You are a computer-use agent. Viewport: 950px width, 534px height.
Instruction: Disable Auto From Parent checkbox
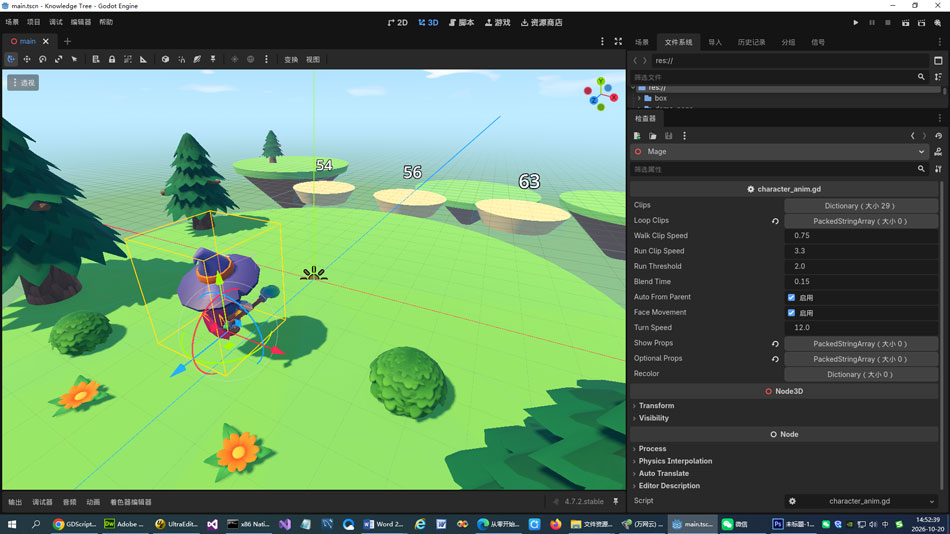click(x=791, y=297)
